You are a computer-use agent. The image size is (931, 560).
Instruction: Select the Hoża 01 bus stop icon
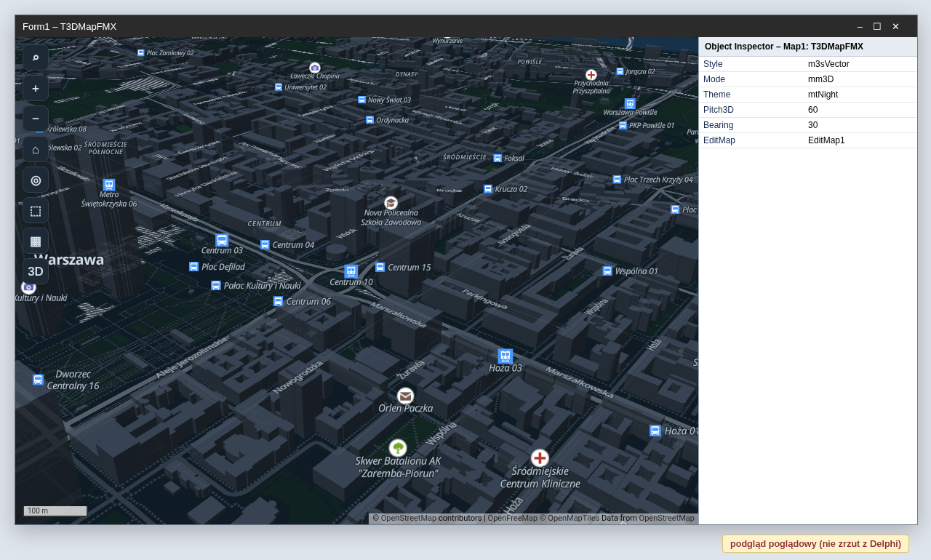click(x=655, y=431)
